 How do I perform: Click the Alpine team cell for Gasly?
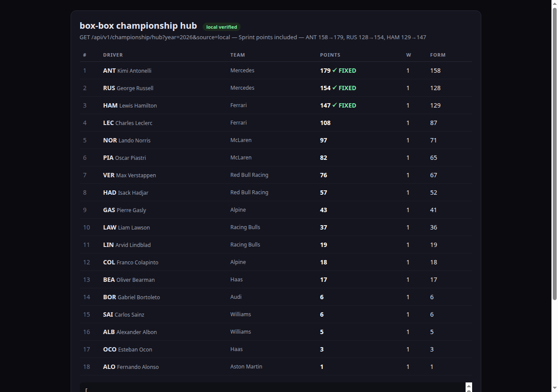pos(238,210)
